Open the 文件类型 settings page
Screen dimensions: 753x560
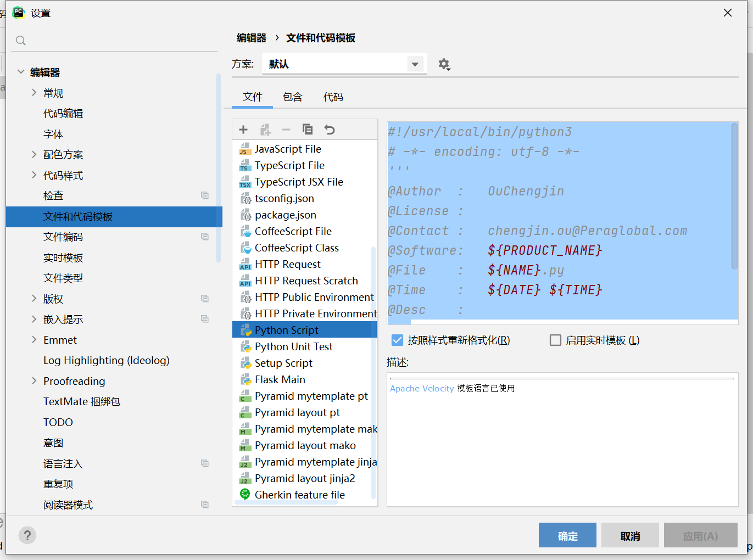63,278
